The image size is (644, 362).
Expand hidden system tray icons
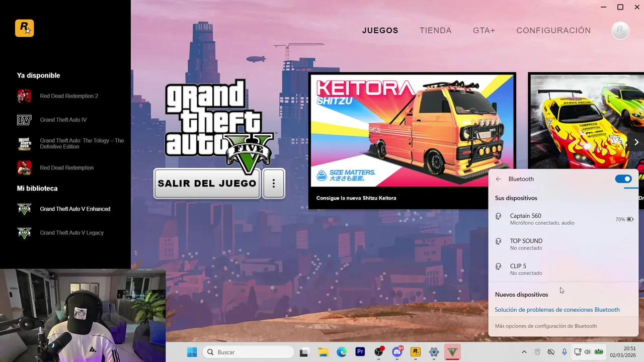pos(524,352)
